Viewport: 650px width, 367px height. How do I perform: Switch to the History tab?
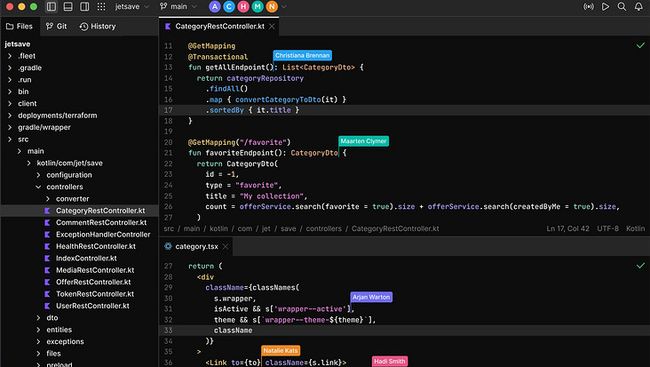98,26
